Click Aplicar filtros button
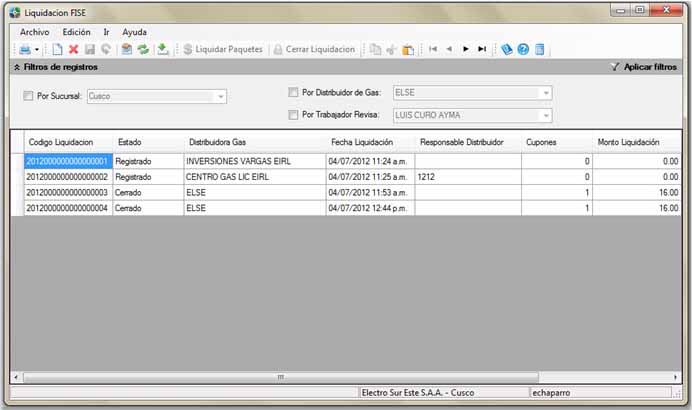Screen dimensions: 692x410 (644, 67)
